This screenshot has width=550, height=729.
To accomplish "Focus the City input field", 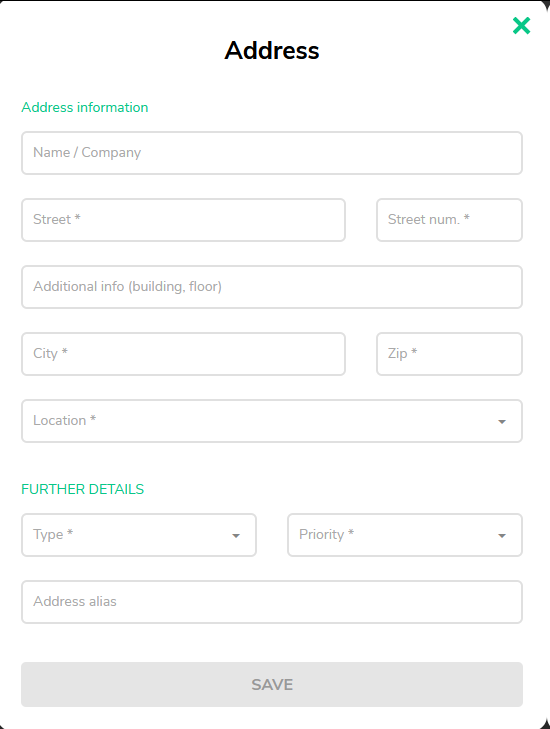I will point(183,354).
